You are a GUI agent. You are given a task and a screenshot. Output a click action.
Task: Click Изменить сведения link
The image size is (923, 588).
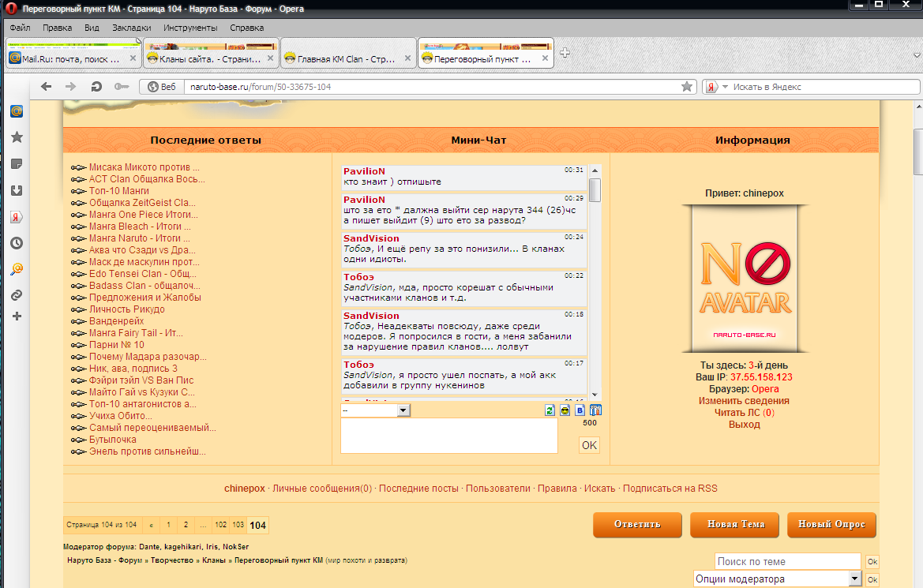[744, 401]
